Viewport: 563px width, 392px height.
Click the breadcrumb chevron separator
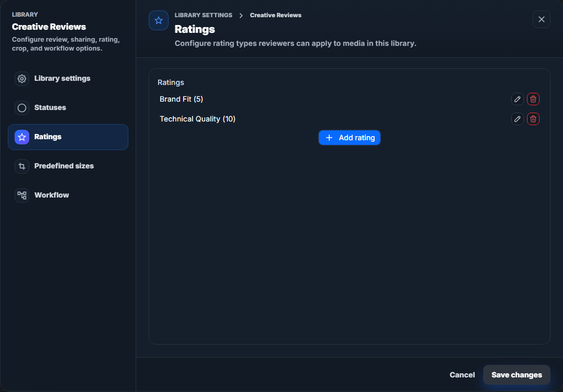pyautogui.click(x=241, y=16)
